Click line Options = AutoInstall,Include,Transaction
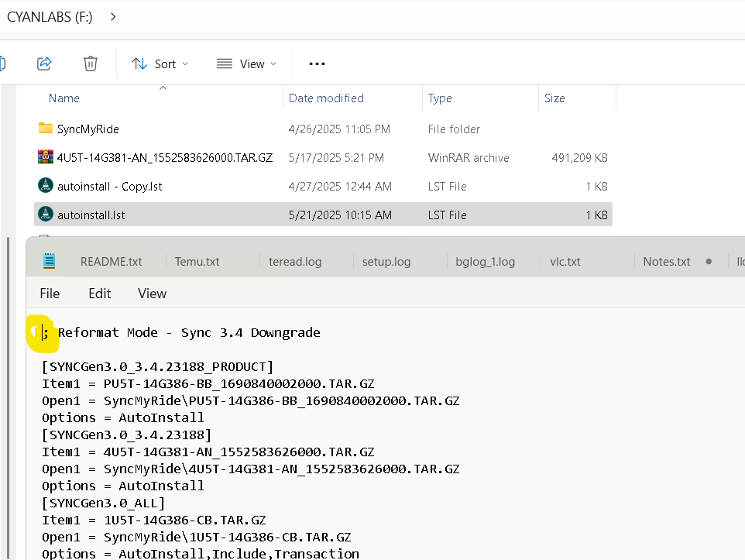 (201, 554)
